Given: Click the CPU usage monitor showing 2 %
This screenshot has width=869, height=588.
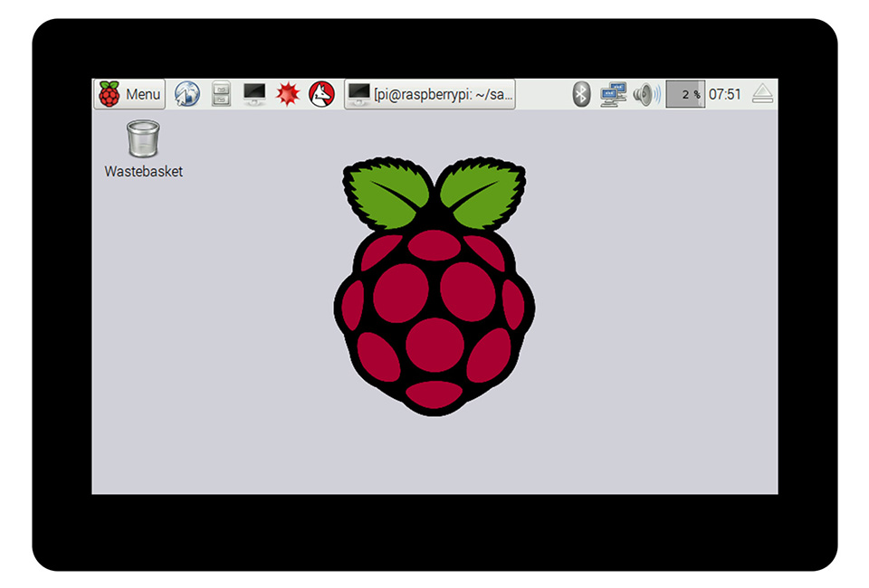Looking at the screenshot, I should pyautogui.click(x=684, y=94).
